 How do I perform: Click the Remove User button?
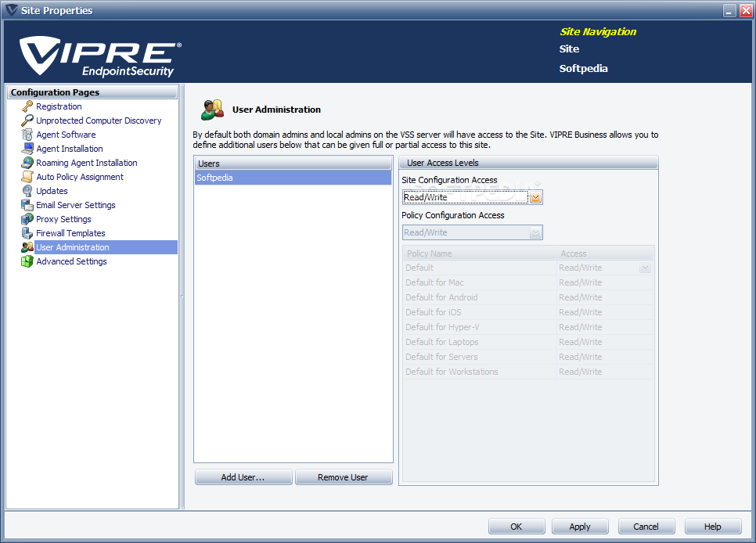(344, 477)
